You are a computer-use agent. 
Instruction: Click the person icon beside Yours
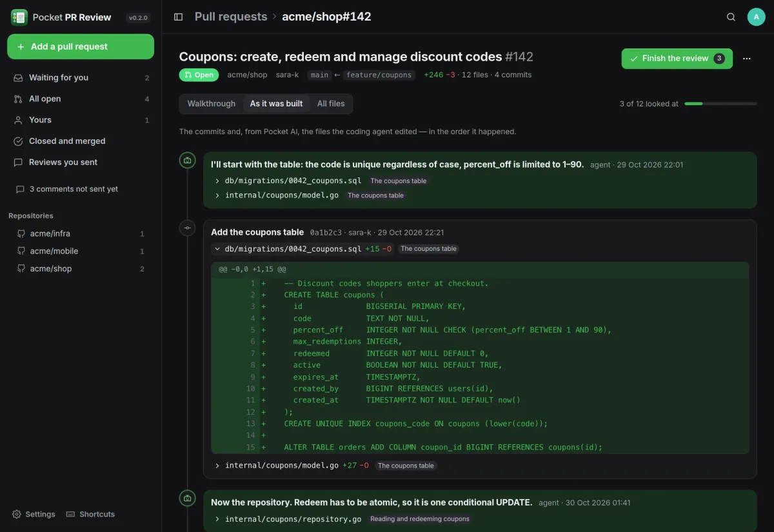pos(18,120)
